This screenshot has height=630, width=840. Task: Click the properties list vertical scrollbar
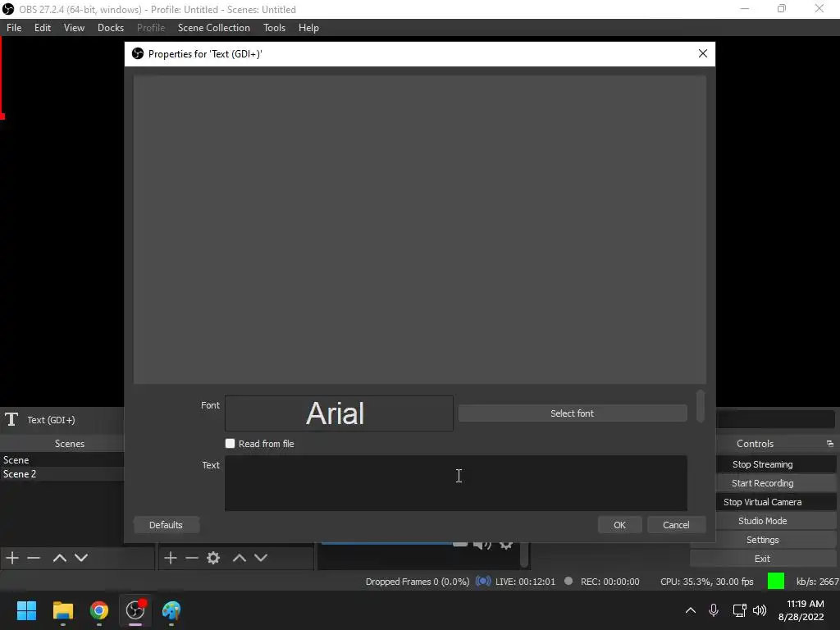coord(701,407)
